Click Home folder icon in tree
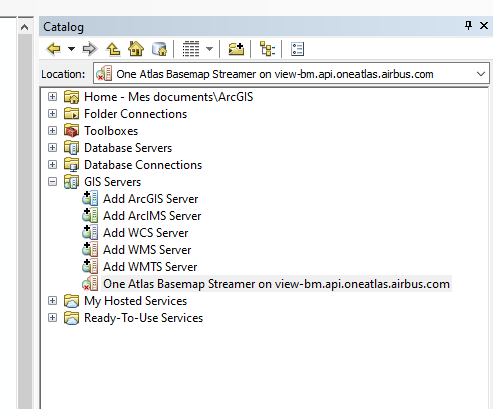The image size is (493, 409). pos(71,97)
